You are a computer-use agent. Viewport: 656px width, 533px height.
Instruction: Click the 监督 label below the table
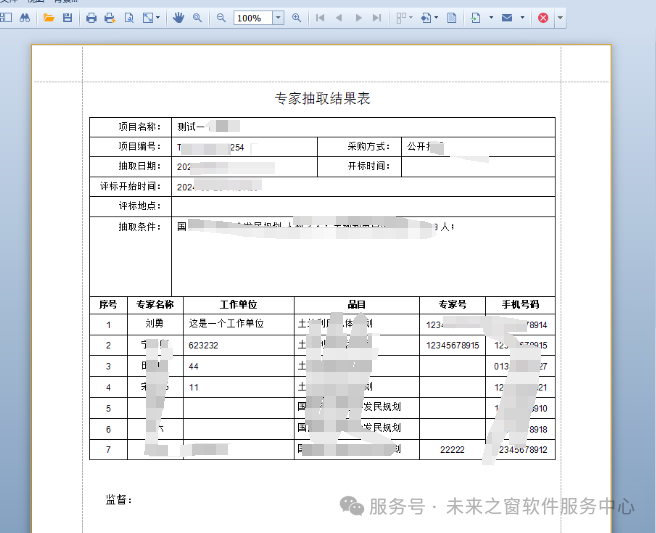tap(119, 500)
